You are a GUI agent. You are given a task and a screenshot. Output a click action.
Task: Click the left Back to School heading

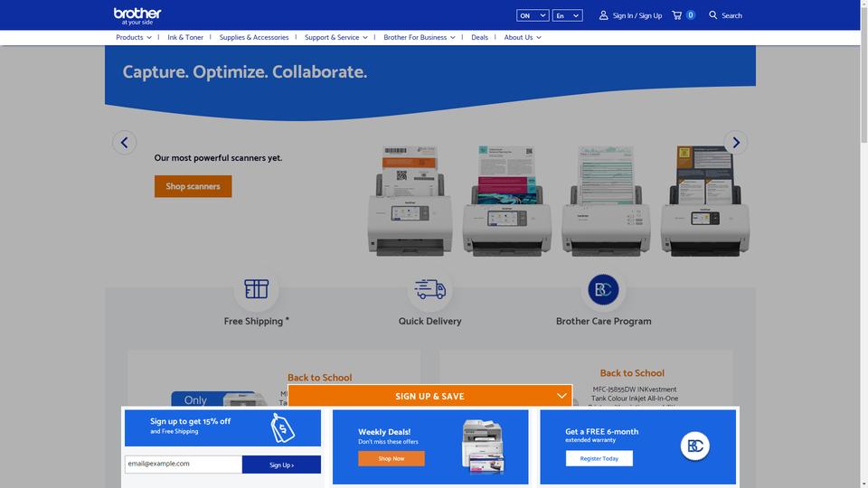pyautogui.click(x=319, y=378)
